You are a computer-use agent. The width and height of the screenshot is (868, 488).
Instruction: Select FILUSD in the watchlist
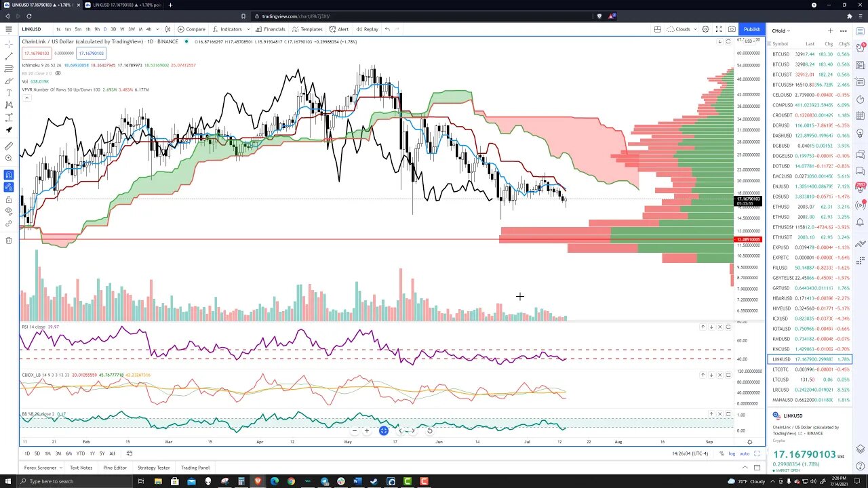810,268
